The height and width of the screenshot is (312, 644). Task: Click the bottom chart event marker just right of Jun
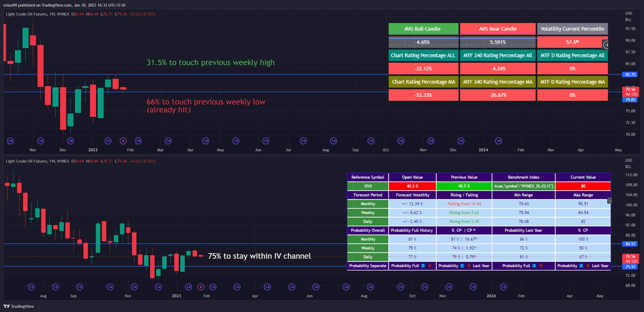[316, 287]
